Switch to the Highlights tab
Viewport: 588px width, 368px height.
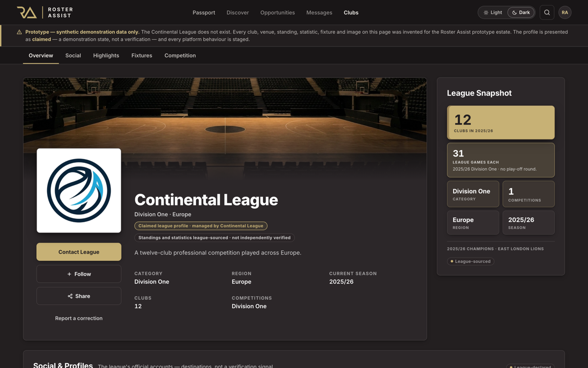click(x=106, y=55)
